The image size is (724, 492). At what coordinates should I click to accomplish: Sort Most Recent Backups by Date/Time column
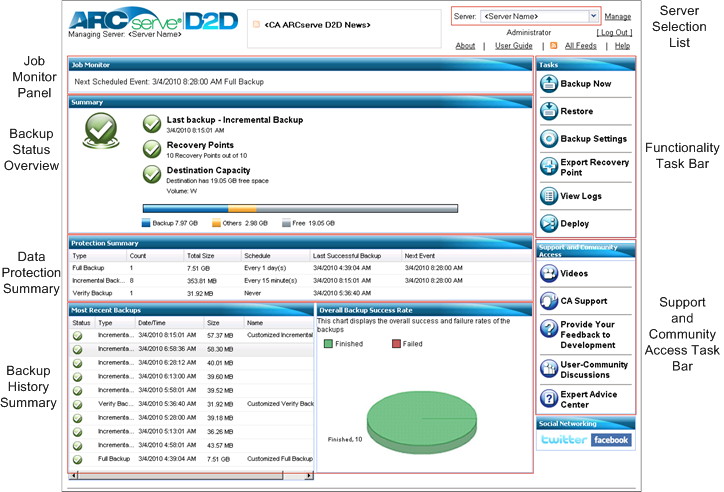coord(169,323)
